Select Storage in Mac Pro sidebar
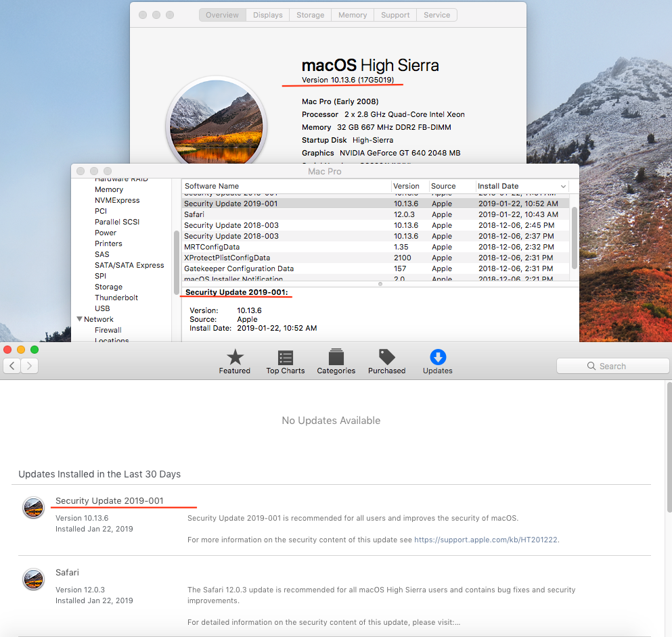This screenshot has height=637, width=672. pos(108,287)
